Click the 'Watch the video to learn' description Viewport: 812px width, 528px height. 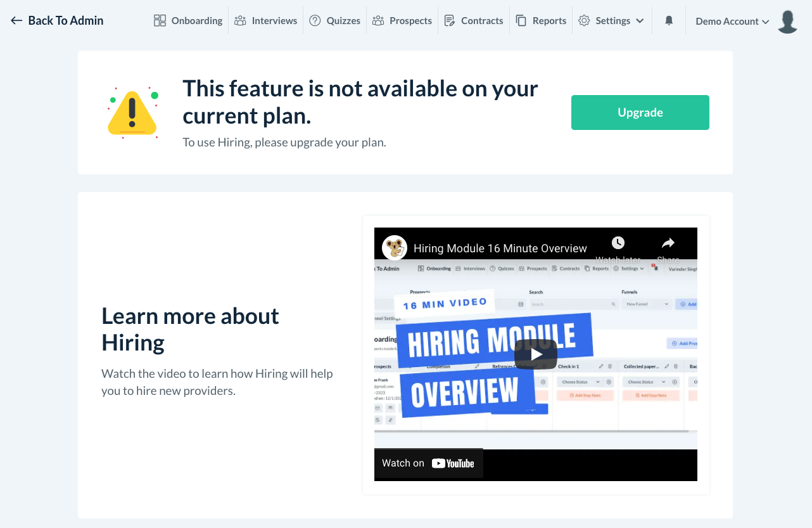click(217, 382)
